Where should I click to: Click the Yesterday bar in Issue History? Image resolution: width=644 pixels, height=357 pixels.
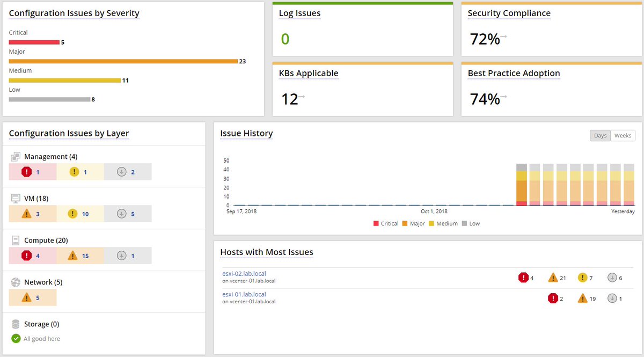629,185
